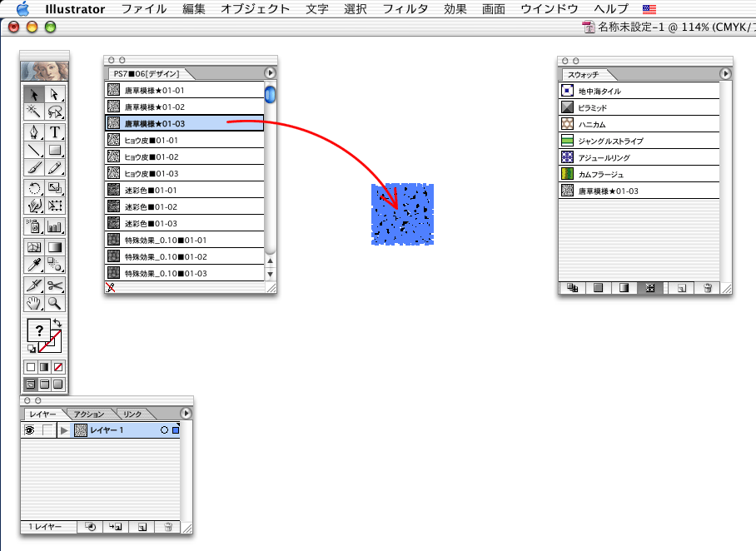
Task: Reset default fill and stroke
Action: pyautogui.click(x=32, y=349)
